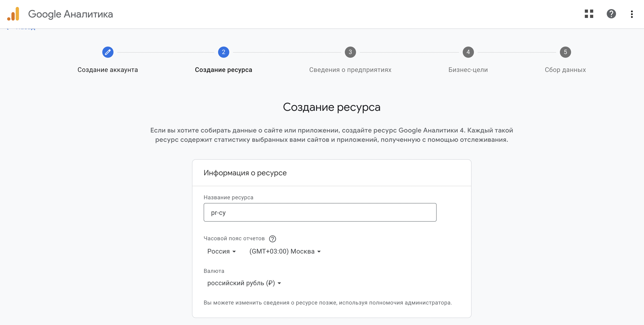Go to the Сбор данных step label

click(565, 70)
